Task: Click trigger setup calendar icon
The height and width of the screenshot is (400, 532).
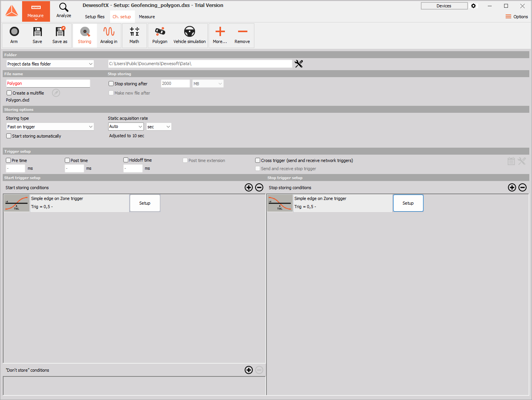Action: pyautogui.click(x=511, y=161)
